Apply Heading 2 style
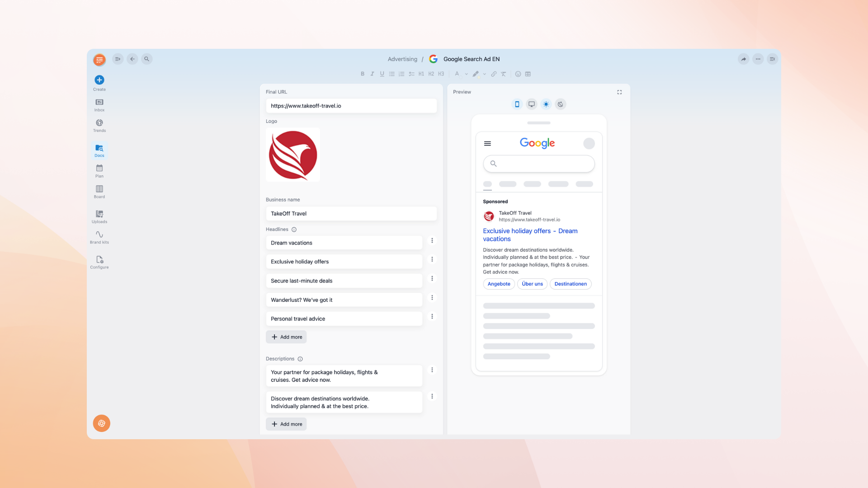This screenshot has height=488, width=868. [431, 74]
